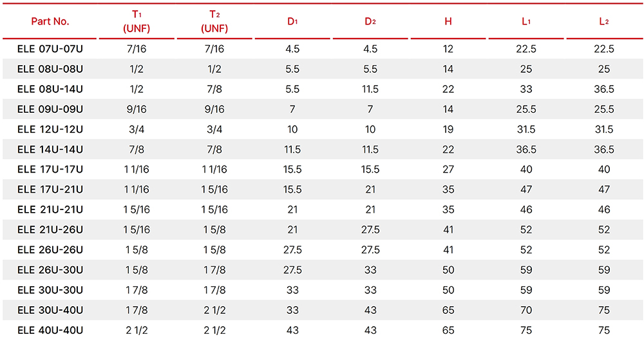644x339 pixels.
Task: Click part number ELE 07U-07U
Action: [50, 49]
